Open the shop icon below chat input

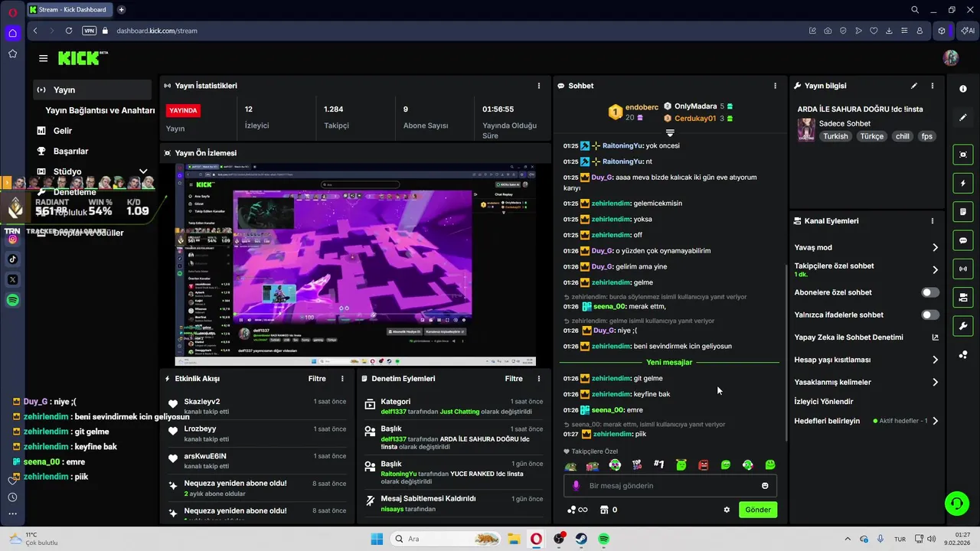[603, 510]
